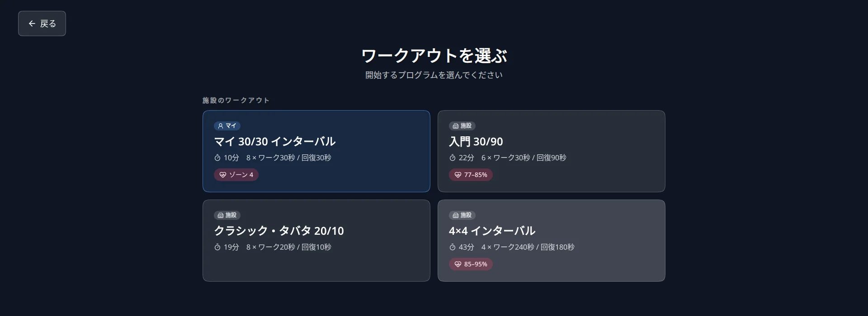This screenshot has width=868, height=316.
Task: Click the facility icon on 入門 30/90 card
Action: click(x=456, y=126)
